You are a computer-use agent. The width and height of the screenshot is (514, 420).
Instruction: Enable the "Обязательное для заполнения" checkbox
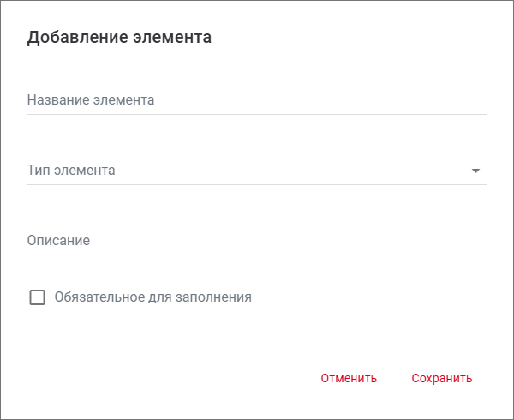(37, 297)
